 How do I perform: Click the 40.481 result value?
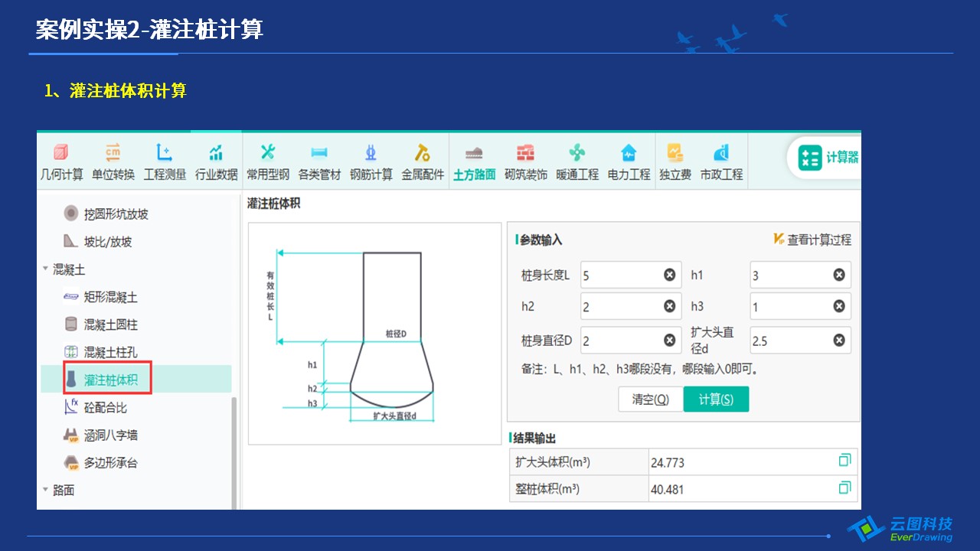(668, 490)
